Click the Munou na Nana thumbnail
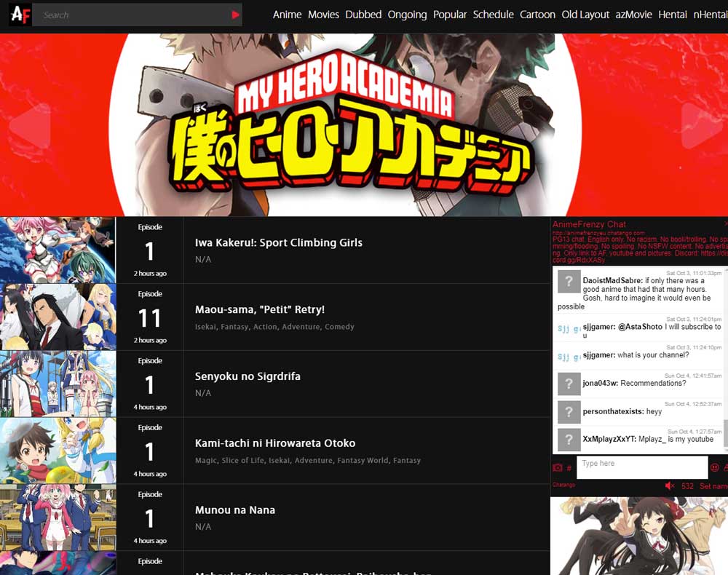Screen dimensions: 728x575 click(58, 517)
